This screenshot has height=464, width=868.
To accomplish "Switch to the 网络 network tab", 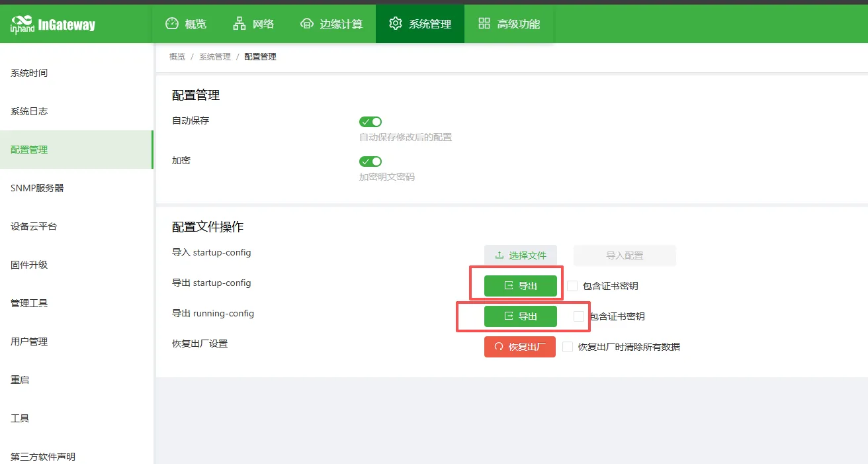I will [253, 24].
